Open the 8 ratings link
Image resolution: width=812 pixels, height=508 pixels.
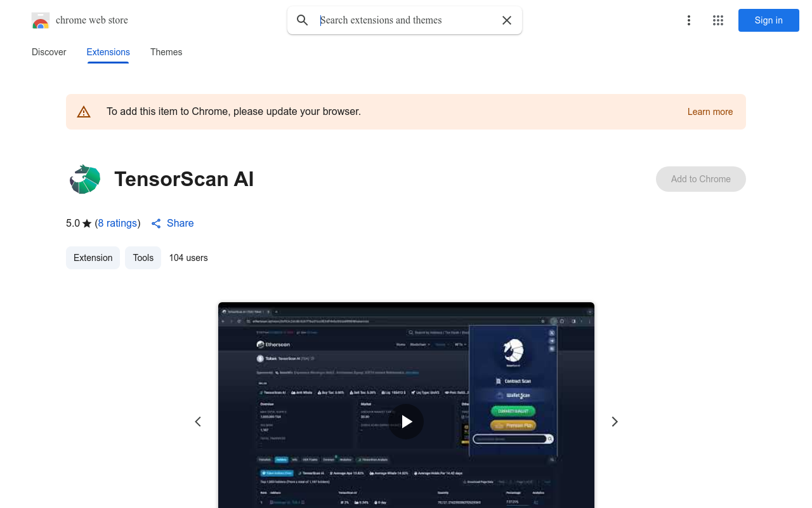[118, 224]
